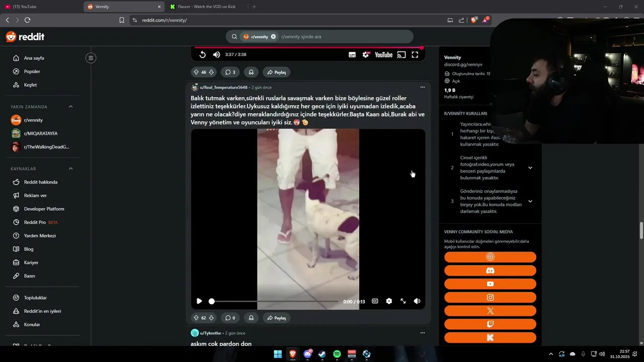Screen dimensions: 644x362
Task: Open YouTube player settings gear
Action: tap(366, 54)
